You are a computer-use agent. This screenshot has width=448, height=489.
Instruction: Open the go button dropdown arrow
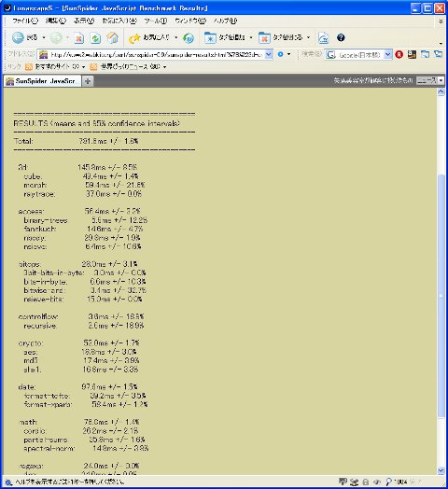point(289,54)
